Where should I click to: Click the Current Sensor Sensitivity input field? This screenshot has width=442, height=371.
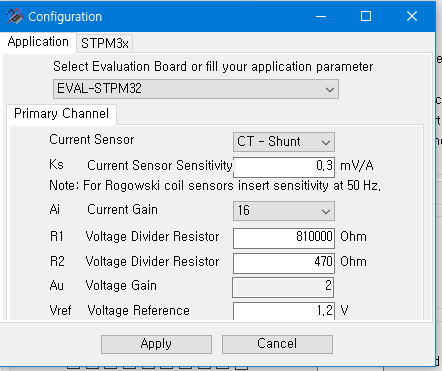[x=284, y=167]
